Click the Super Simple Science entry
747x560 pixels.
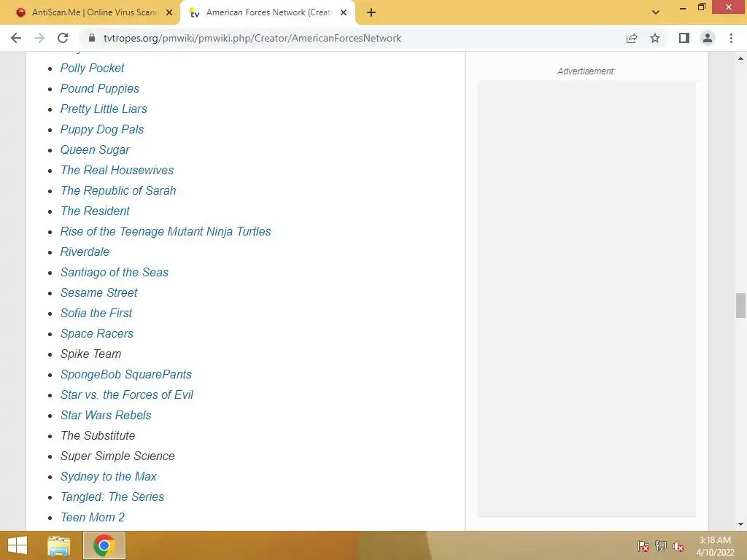(x=117, y=456)
